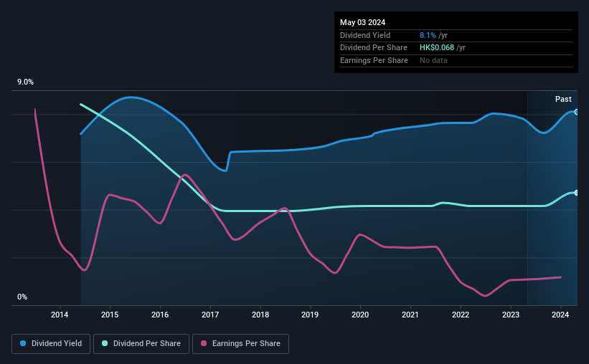Select the 2020 x-axis label
Screen dimensions: 589x364
click(x=360, y=315)
